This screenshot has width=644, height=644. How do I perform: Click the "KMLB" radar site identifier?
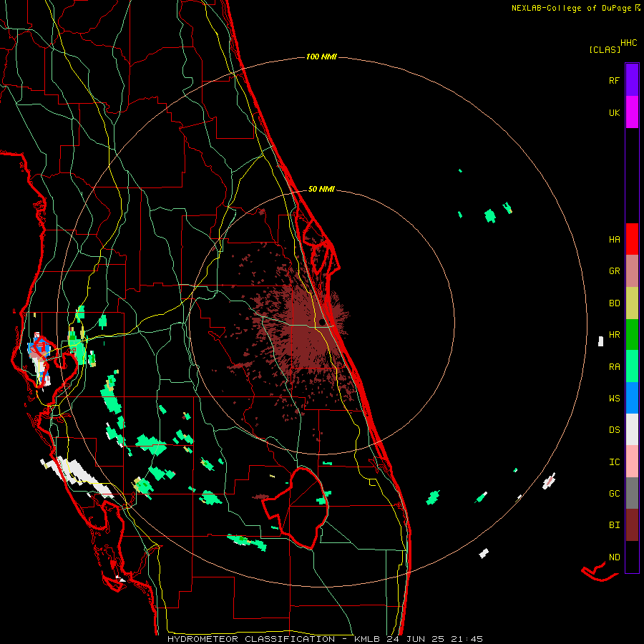point(367,639)
